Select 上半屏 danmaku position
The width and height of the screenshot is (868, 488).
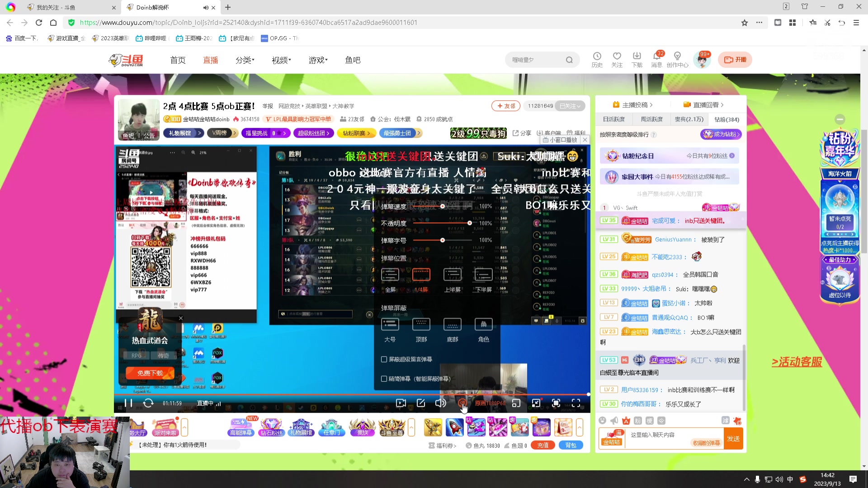pos(452,280)
